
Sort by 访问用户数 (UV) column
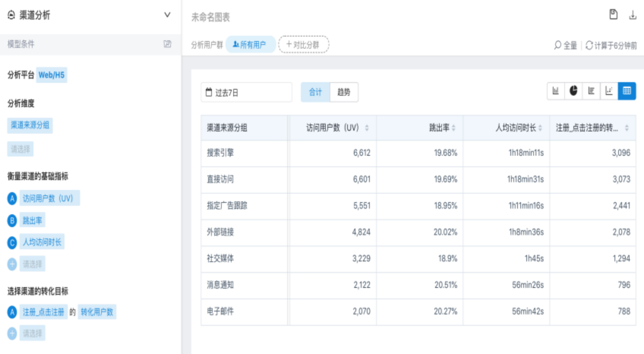(367, 128)
